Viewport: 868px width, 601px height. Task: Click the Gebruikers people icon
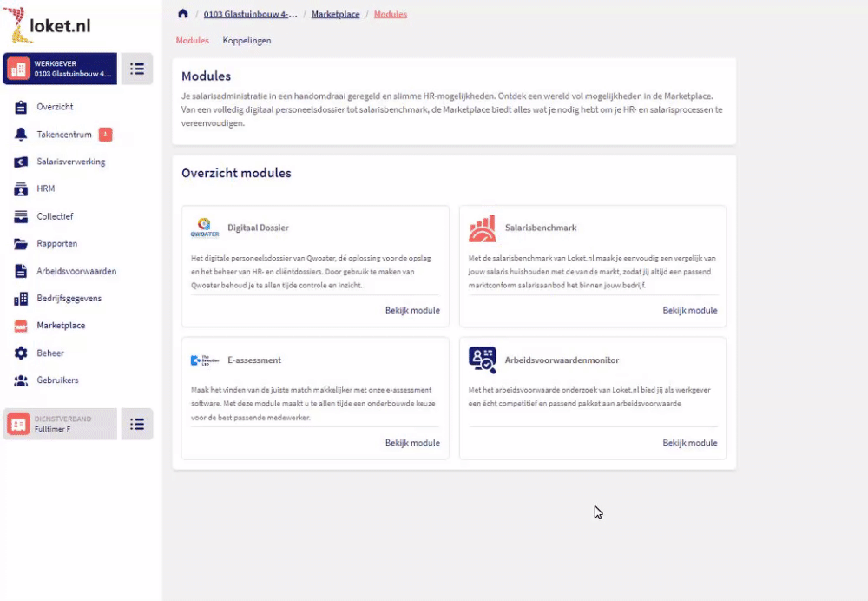pyautogui.click(x=21, y=380)
